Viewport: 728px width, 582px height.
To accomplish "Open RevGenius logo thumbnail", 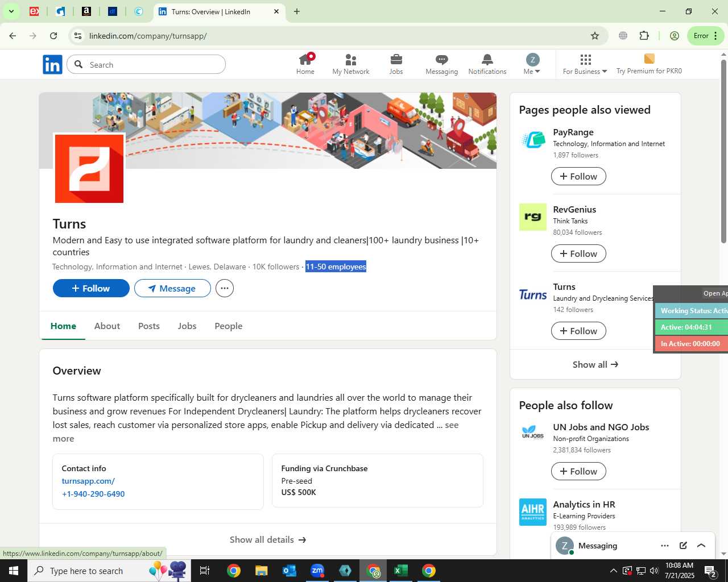I will coord(533,217).
